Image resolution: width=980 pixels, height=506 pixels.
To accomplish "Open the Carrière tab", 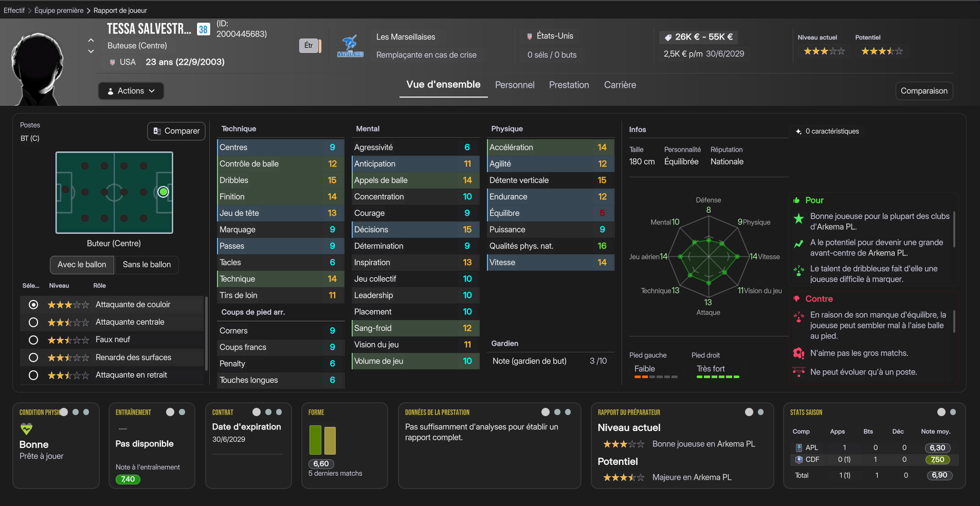I will pos(620,85).
